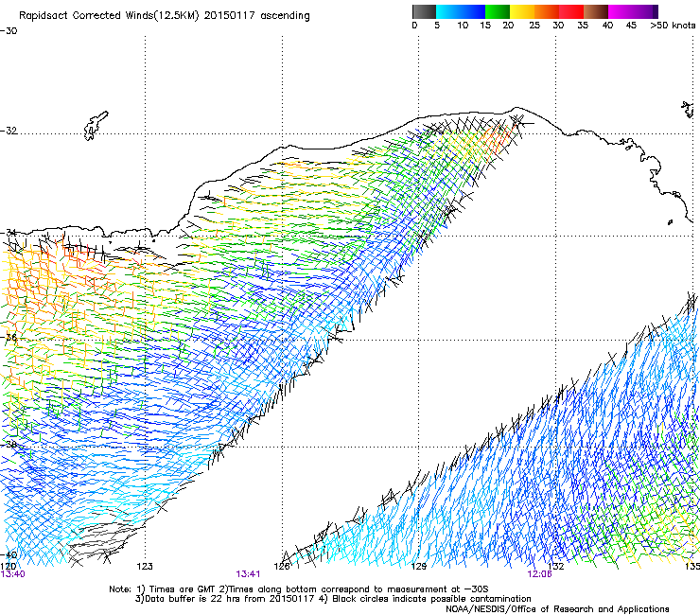Click the purple time label '13:41'
700x615 pixels.
pyautogui.click(x=248, y=573)
